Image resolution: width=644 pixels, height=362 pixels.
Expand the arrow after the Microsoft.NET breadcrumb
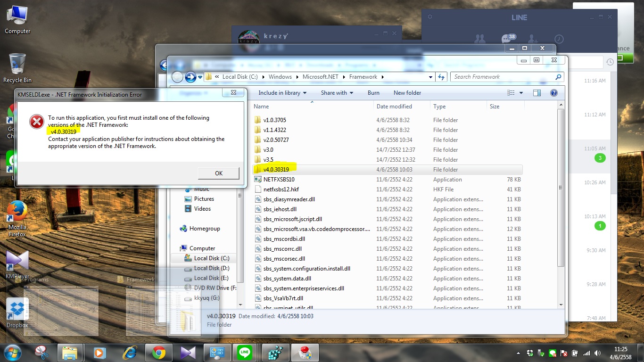[x=344, y=77]
